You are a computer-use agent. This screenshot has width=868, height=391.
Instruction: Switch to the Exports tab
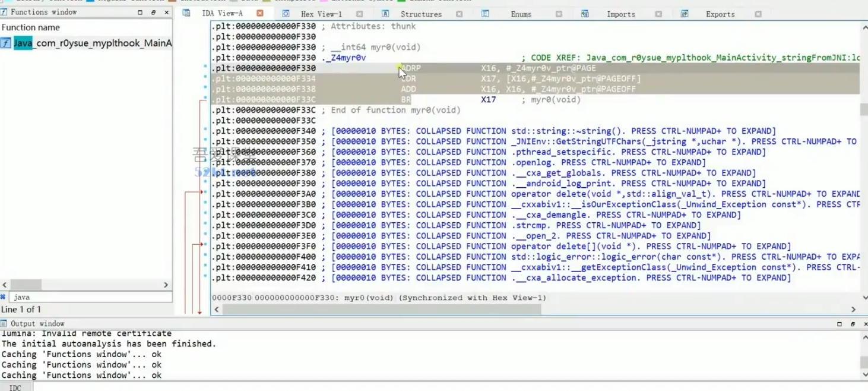tap(720, 14)
